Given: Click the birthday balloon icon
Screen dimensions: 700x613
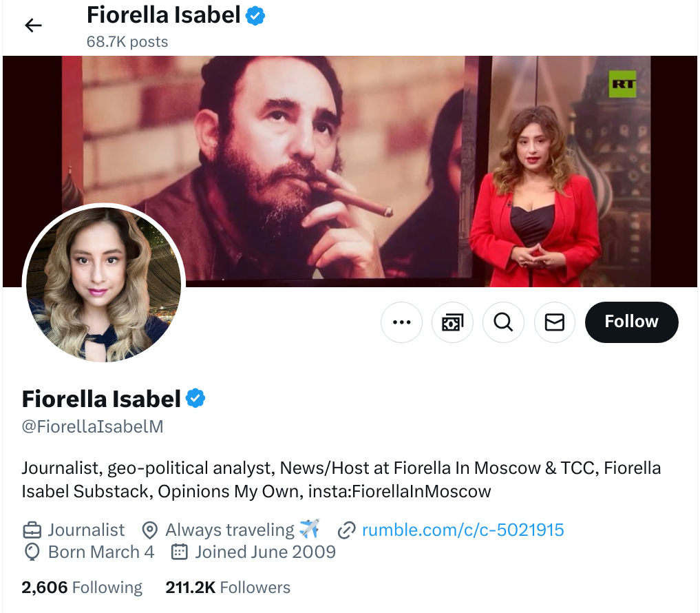Looking at the screenshot, I should [x=32, y=552].
